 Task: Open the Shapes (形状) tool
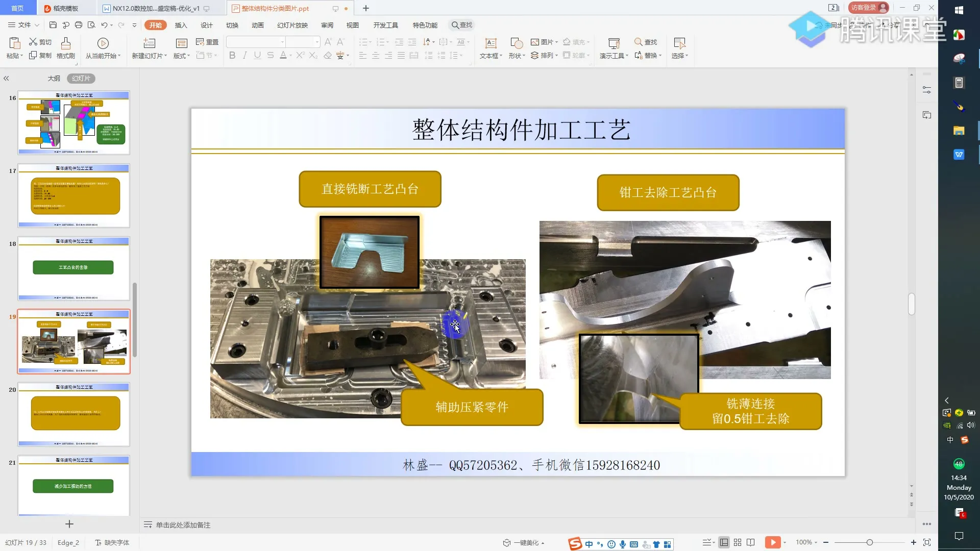pos(516,48)
